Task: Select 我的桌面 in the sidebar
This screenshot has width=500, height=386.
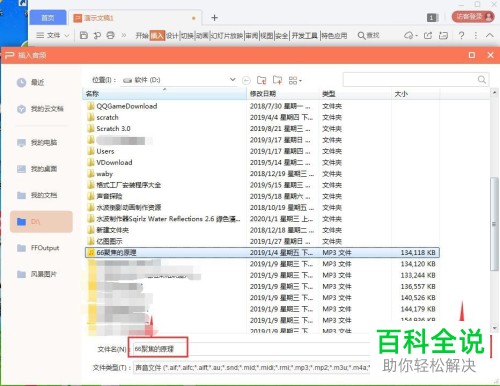Action: (37, 169)
